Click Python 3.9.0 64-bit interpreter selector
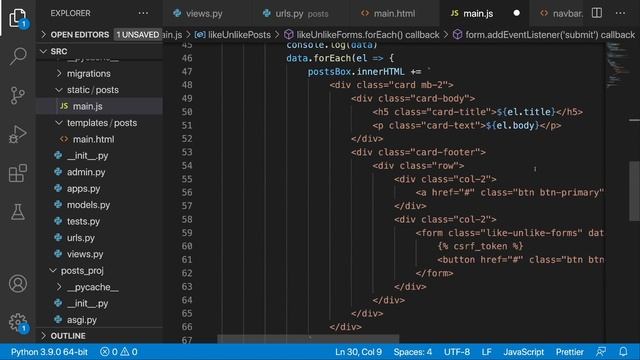 pyautogui.click(x=49, y=352)
